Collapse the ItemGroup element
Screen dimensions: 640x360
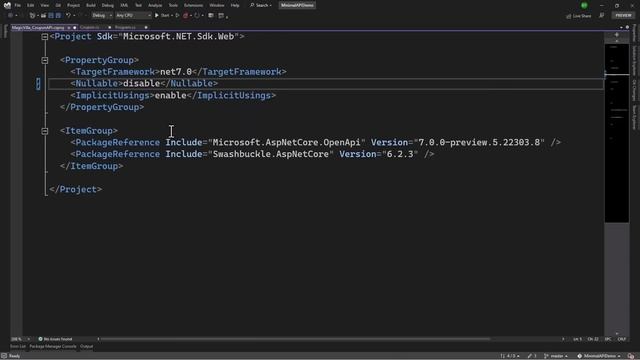pyautogui.click(x=45, y=131)
